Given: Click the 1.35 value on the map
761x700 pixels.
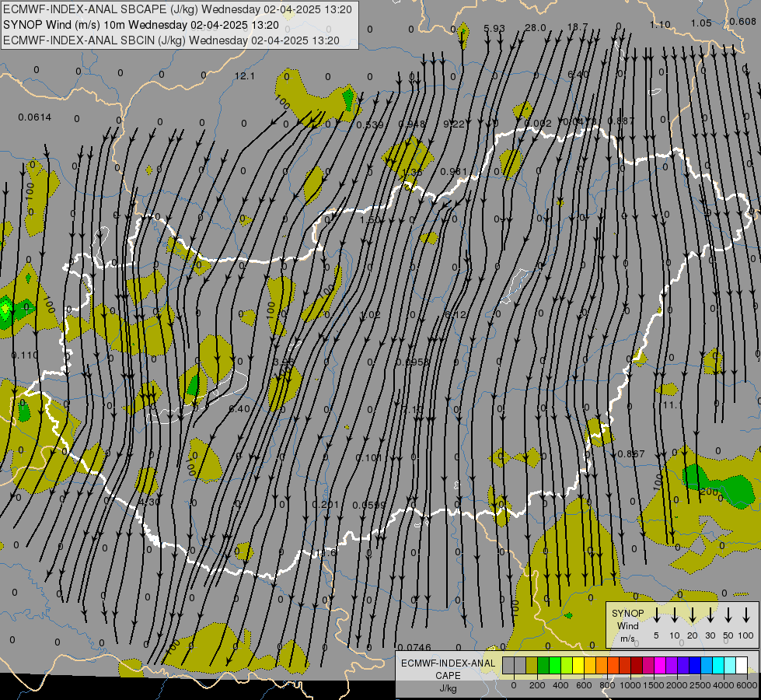Looking at the screenshot, I should pos(413,172).
